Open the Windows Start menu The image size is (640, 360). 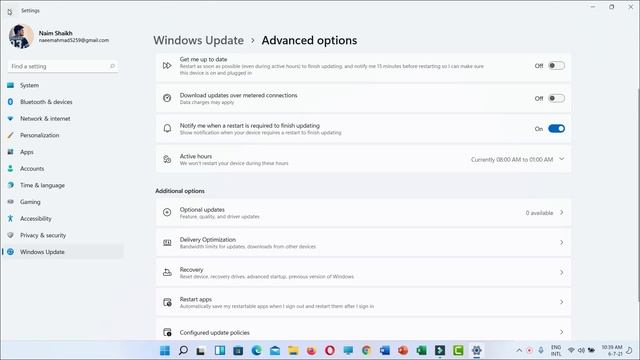click(x=165, y=350)
